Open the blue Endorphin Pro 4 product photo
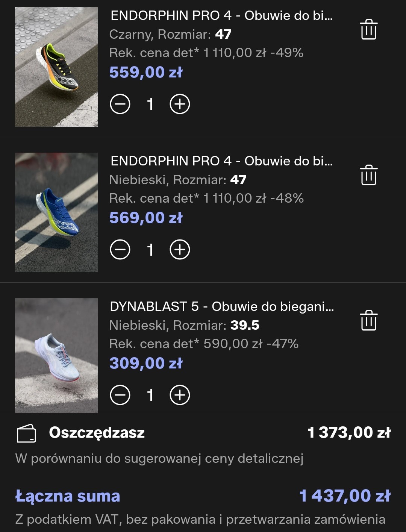Screen dimensions: 406x532 [56, 212]
